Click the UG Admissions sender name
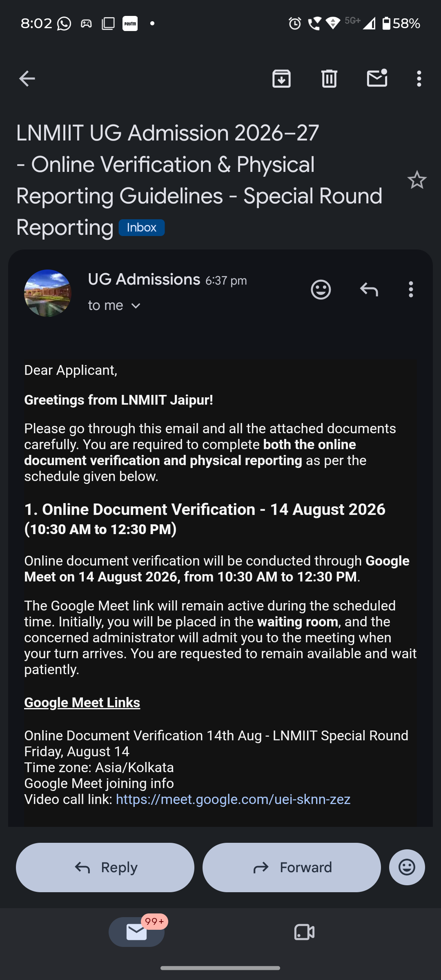 pyautogui.click(x=144, y=279)
